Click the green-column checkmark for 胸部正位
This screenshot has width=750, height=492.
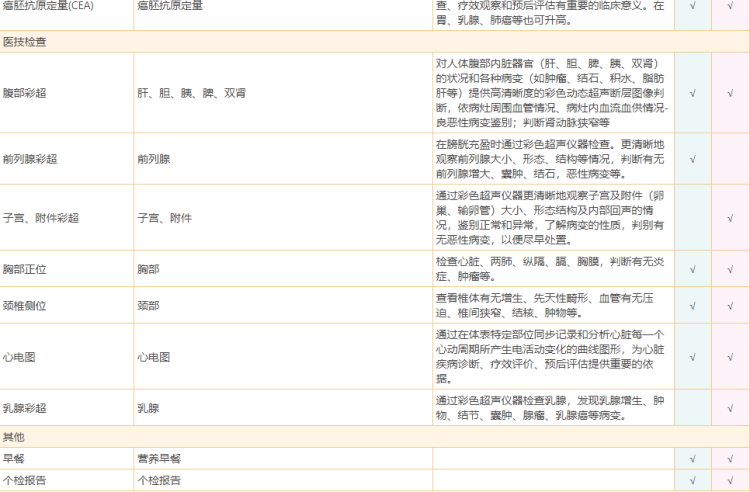pos(692,269)
